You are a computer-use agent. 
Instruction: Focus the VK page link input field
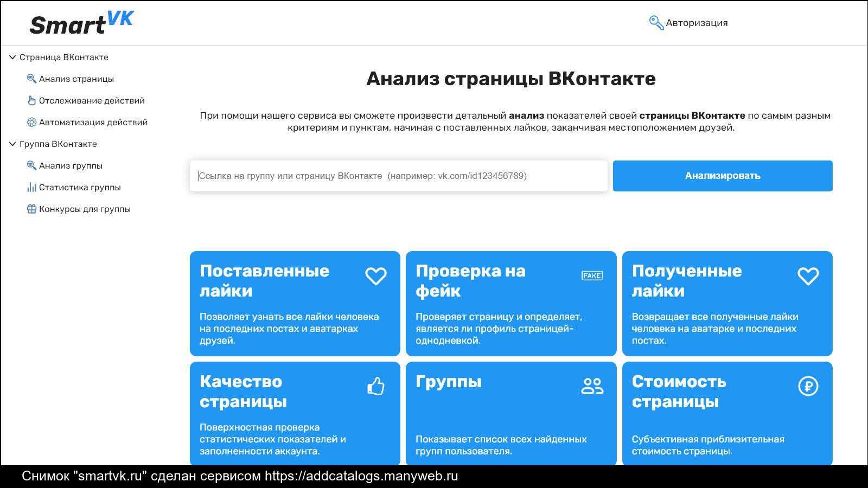[x=399, y=176]
